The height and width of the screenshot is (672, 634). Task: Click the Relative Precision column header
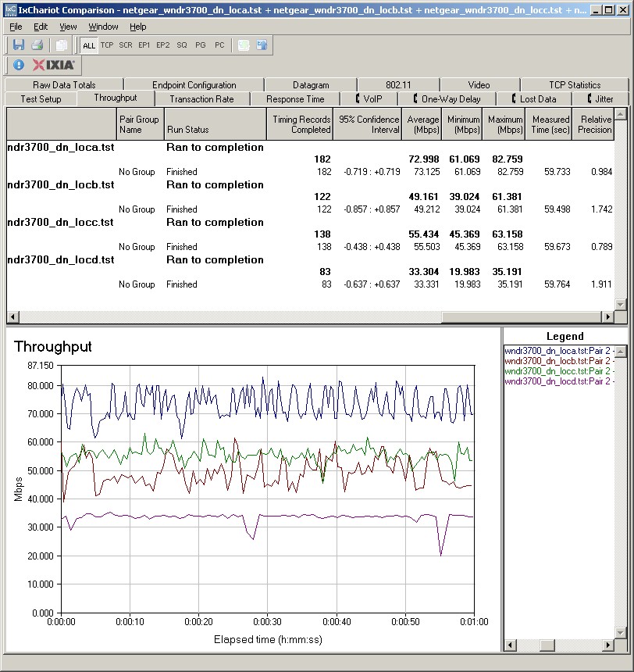[593, 124]
